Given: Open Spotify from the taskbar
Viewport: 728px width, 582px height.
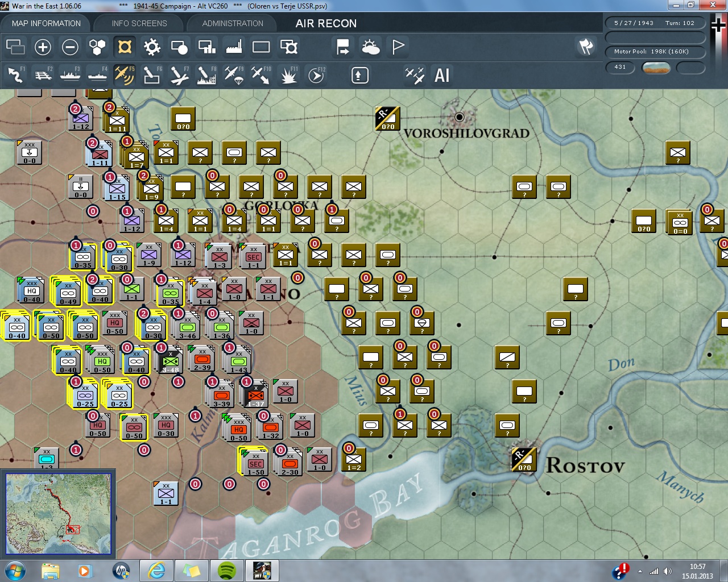Looking at the screenshot, I should click(x=227, y=571).
